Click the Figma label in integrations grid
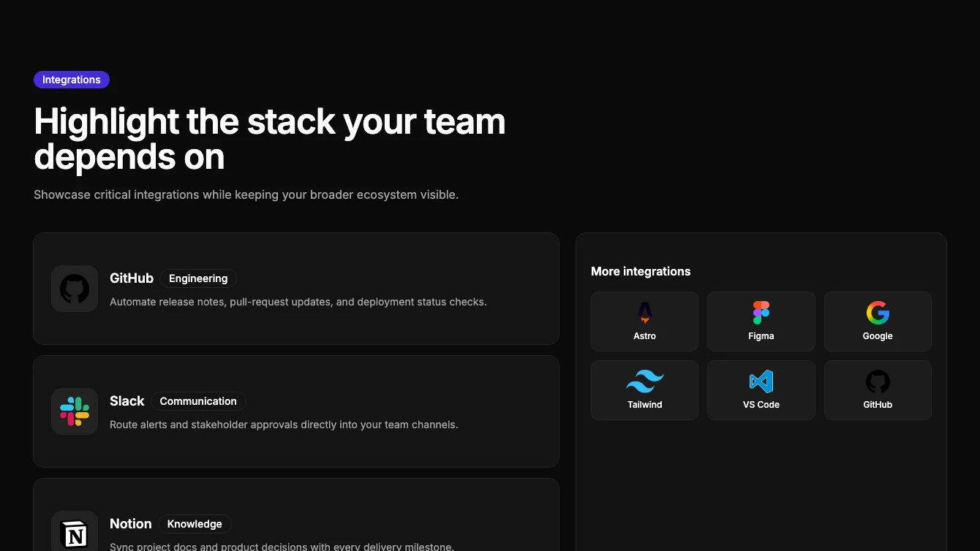The width and height of the screenshot is (980, 551). [761, 336]
